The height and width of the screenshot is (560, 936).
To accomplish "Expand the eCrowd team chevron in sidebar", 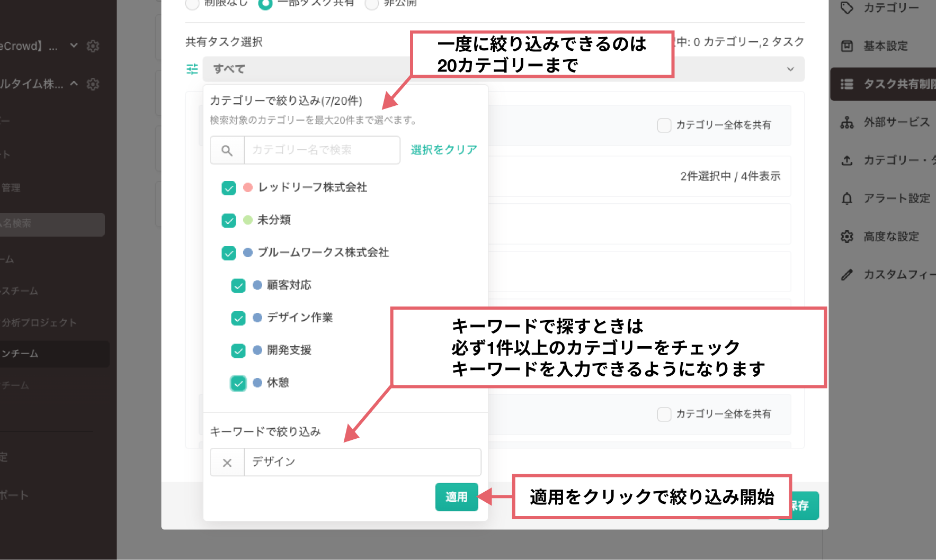I will coord(74,46).
